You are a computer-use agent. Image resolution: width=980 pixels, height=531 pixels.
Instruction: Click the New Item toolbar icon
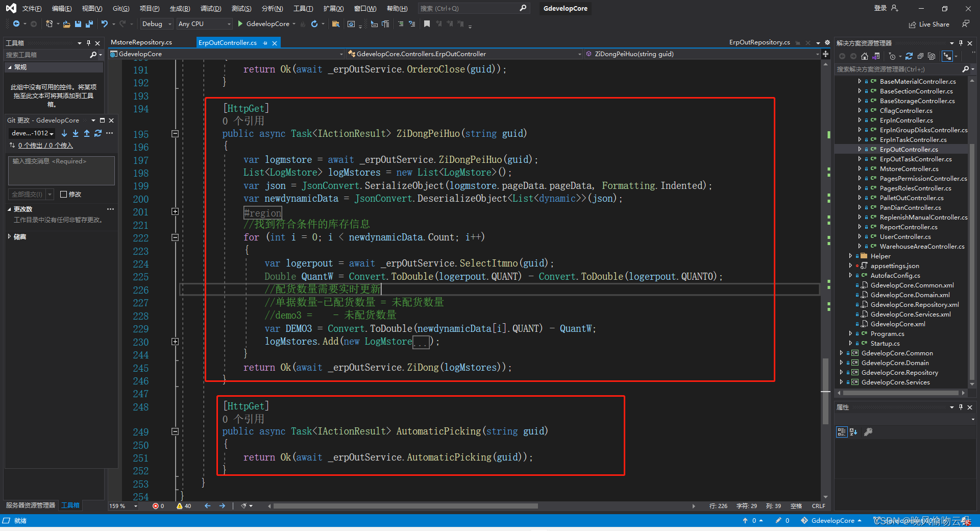coord(49,24)
